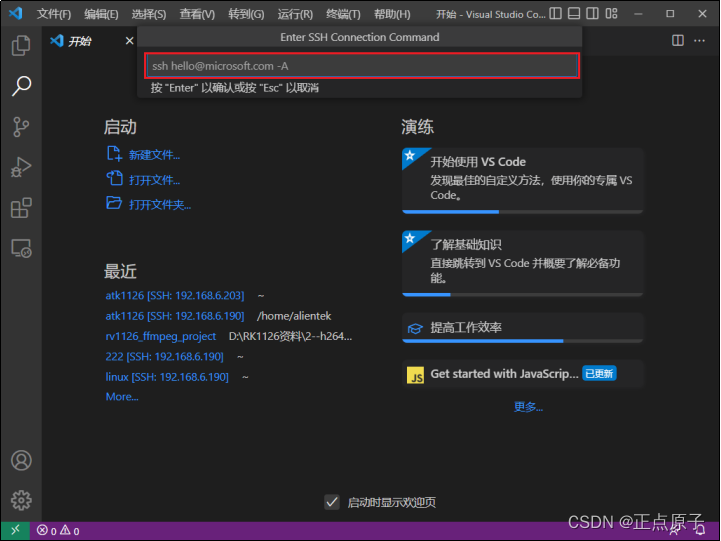Click the /home/alientek path text
This screenshot has width=721, height=541.
294,316
